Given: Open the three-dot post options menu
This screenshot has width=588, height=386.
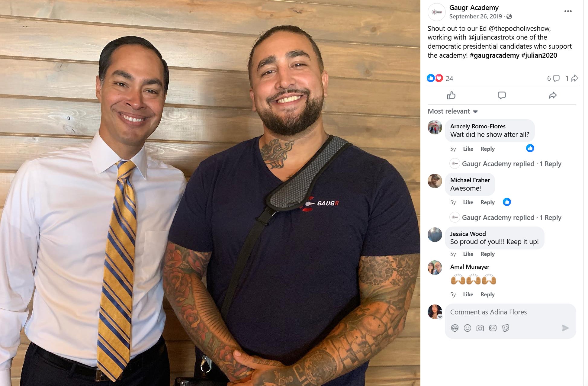Looking at the screenshot, I should (568, 11).
